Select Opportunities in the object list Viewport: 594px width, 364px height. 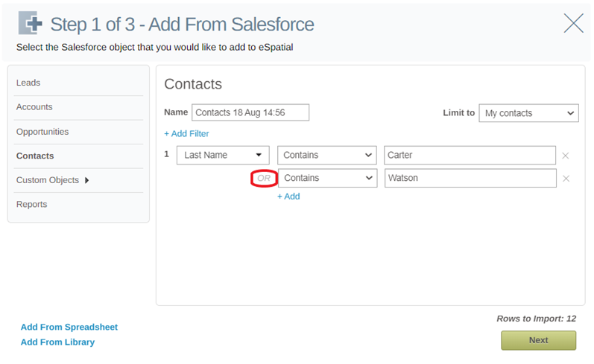pyautogui.click(x=42, y=132)
